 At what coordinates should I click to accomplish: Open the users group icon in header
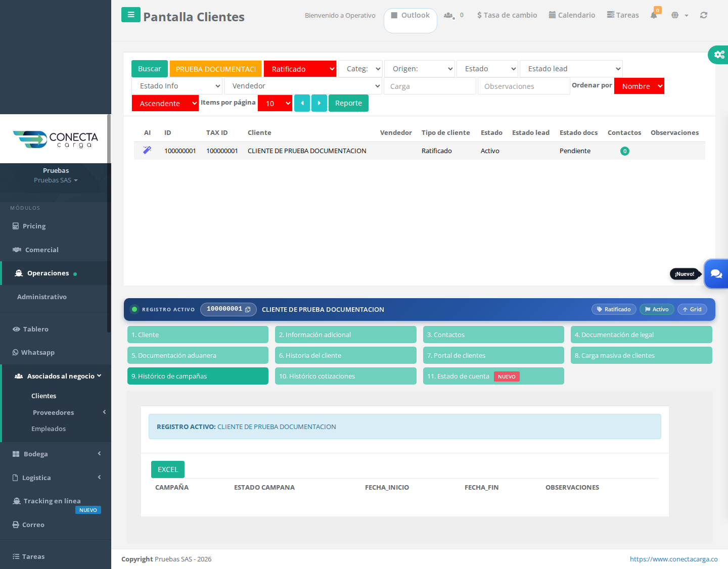[448, 15]
